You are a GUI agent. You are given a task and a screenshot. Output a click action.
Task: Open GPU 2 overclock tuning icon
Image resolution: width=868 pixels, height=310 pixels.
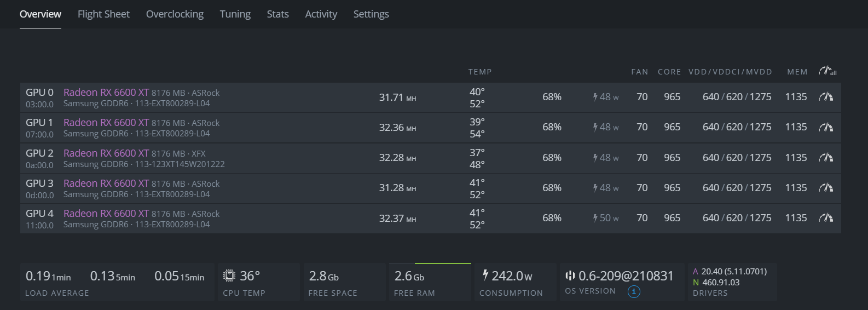click(826, 158)
